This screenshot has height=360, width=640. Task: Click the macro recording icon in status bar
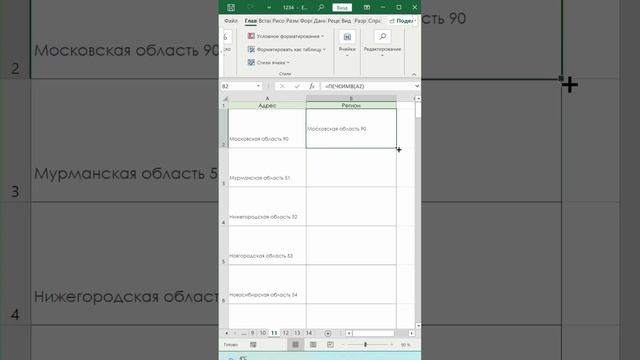point(253,345)
